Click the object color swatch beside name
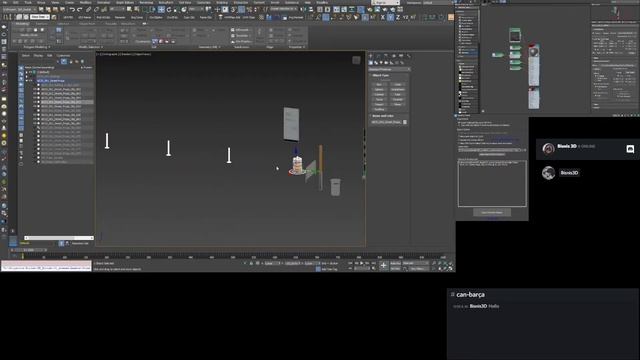Image resolution: width=640 pixels, height=360 pixels. pyautogui.click(x=405, y=122)
